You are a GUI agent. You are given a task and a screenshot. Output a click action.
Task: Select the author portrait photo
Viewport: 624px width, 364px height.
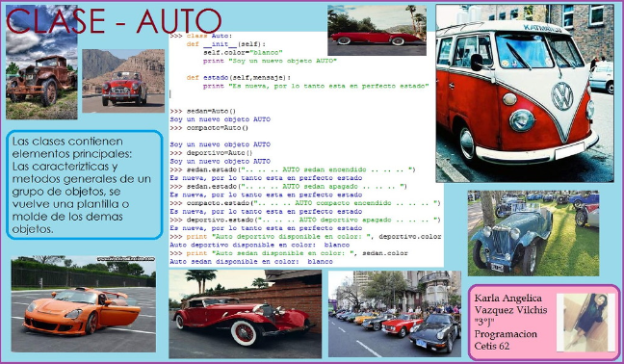click(x=585, y=323)
